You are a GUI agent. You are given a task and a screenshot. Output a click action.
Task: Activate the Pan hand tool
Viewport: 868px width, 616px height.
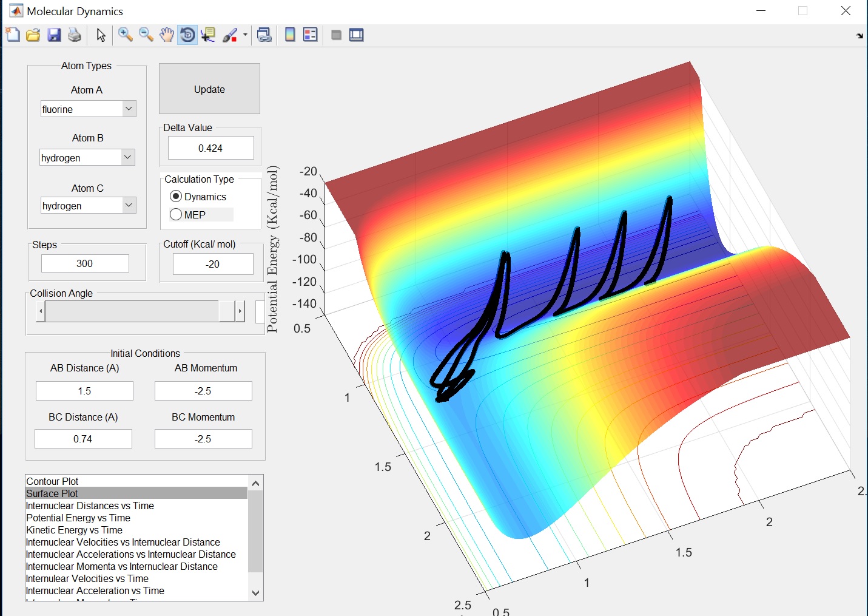[167, 35]
